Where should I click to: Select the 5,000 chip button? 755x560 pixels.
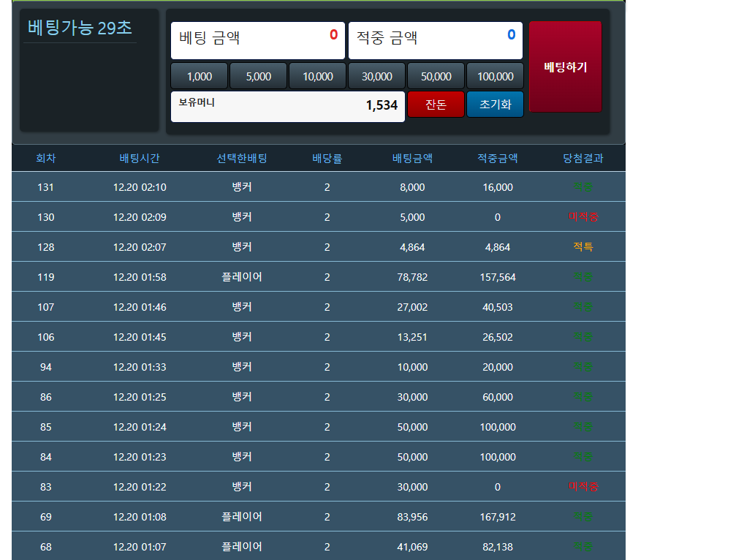(259, 76)
